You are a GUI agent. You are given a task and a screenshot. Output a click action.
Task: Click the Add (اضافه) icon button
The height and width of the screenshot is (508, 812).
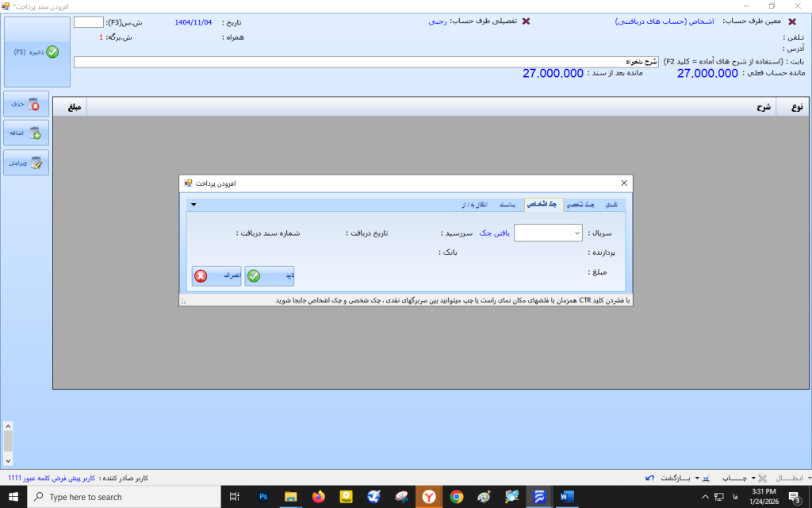26,133
